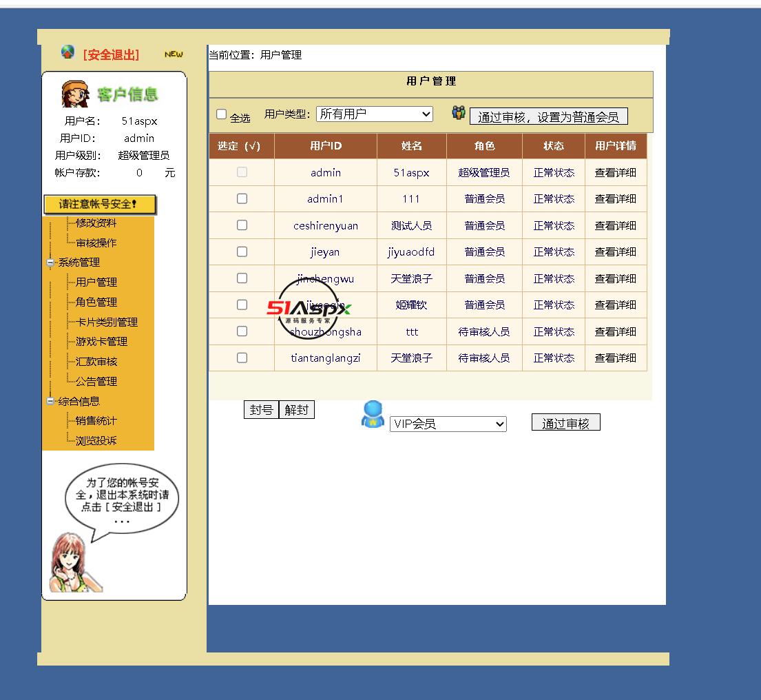Click the 用户详情 column header

[x=616, y=146]
